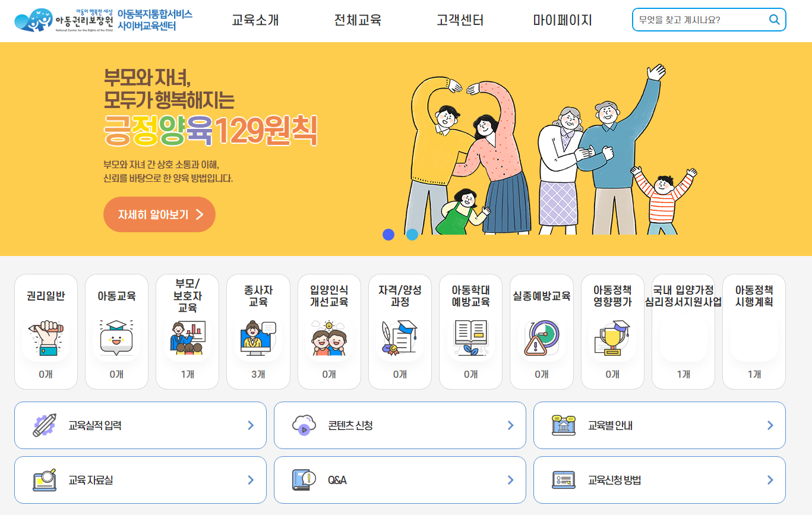Screen dimensions: 812x515
Task: Switch to first banner slide dot
Action: (388, 234)
